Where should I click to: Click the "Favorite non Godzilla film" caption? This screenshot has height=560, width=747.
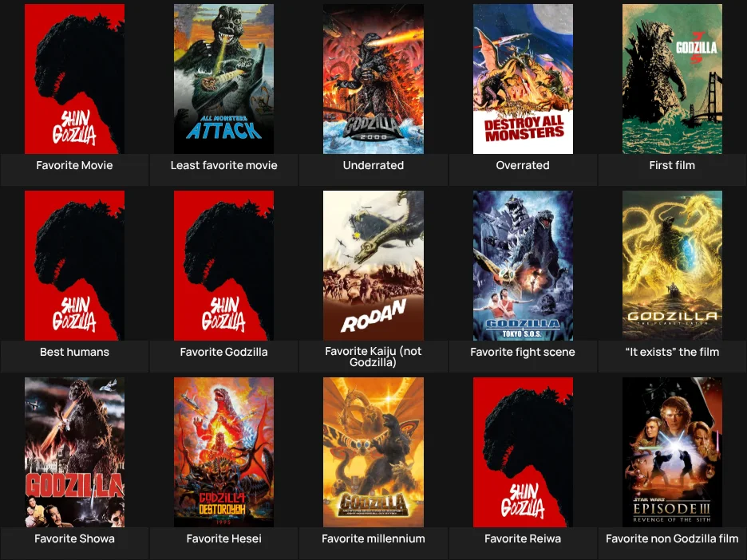(x=672, y=539)
